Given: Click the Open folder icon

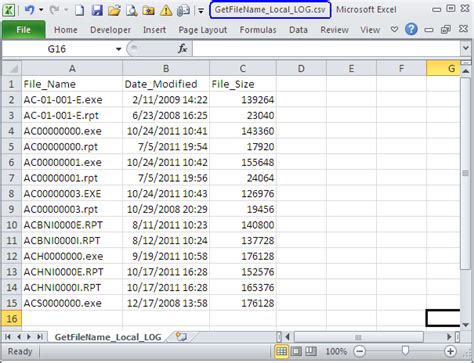Looking at the screenshot, I should pyautogui.click(x=114, y=10).
